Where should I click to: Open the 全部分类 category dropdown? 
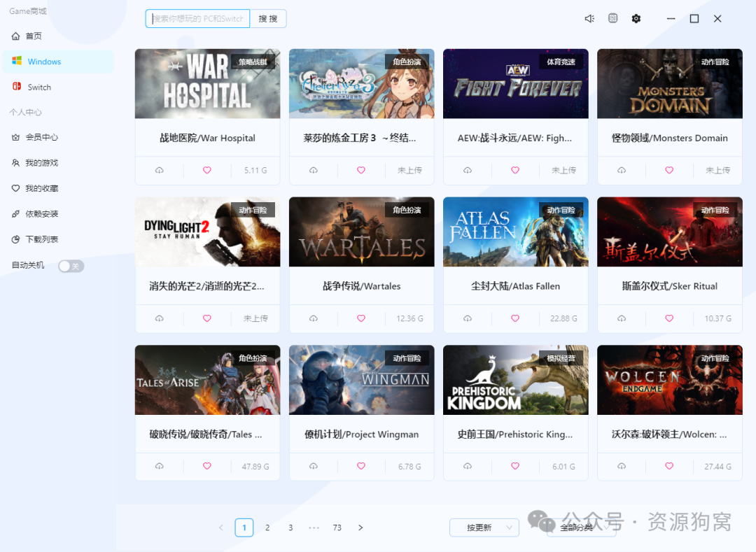[x=582, y=528]
